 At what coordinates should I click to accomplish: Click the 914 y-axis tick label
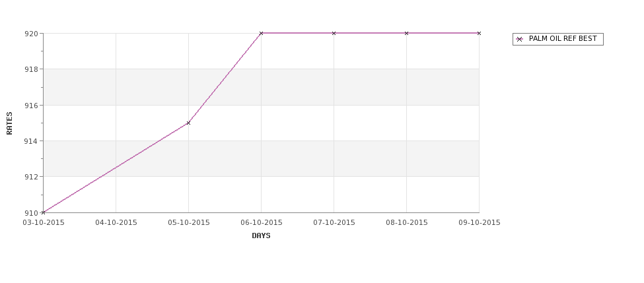point(31,141)
